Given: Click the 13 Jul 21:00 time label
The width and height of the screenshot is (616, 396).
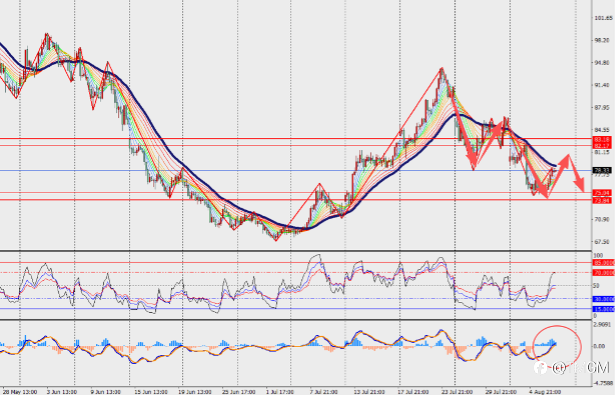Looking at the screenshot, I should pos(368,392).
